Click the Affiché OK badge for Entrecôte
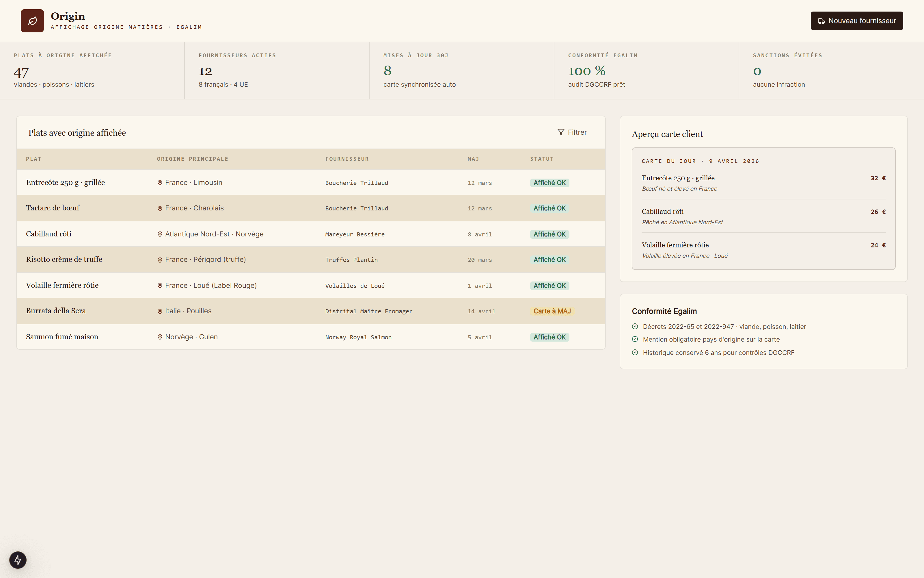Image resolution: width=924 pixels, height=578 pixels. (x=549, y=183)
